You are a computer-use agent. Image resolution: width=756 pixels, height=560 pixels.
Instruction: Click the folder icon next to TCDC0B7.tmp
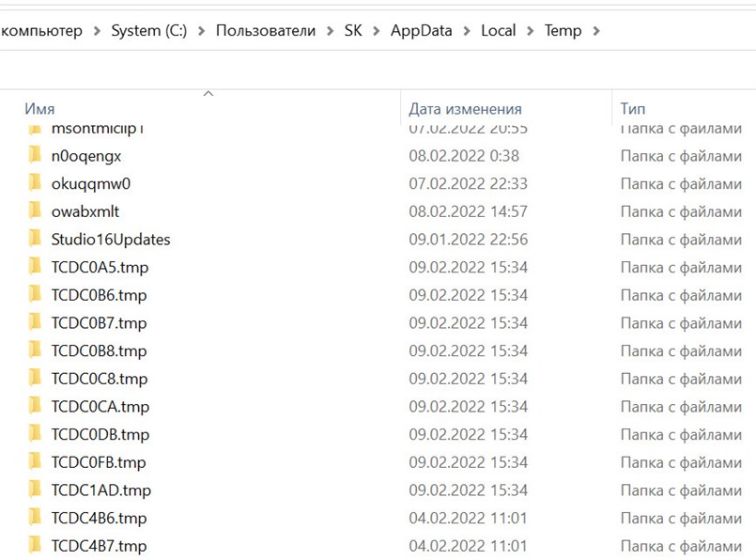coord(36,322)
